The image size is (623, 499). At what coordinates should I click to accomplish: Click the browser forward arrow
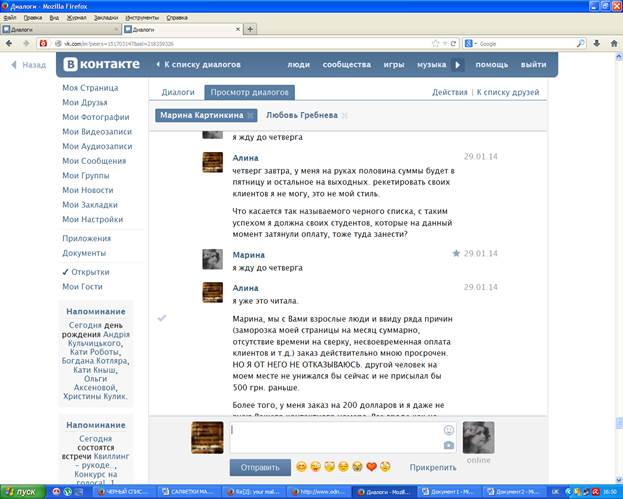pyautogui.click(x=26, y=44)
